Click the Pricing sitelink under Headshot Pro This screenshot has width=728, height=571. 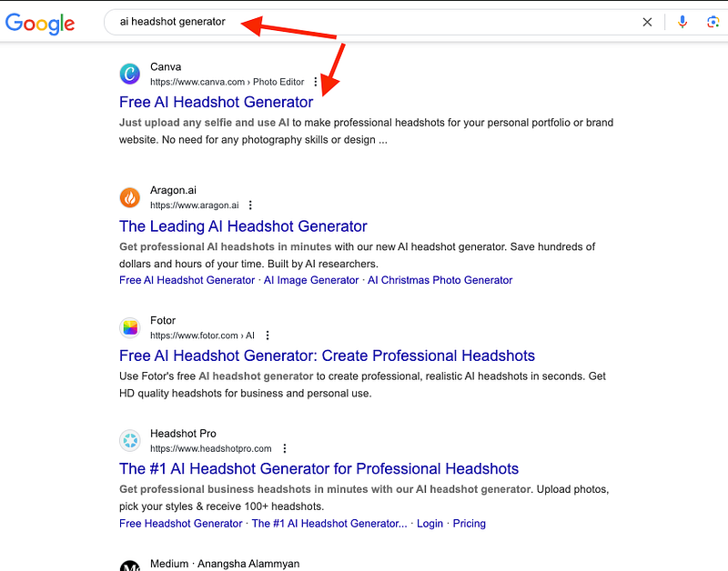469,524
